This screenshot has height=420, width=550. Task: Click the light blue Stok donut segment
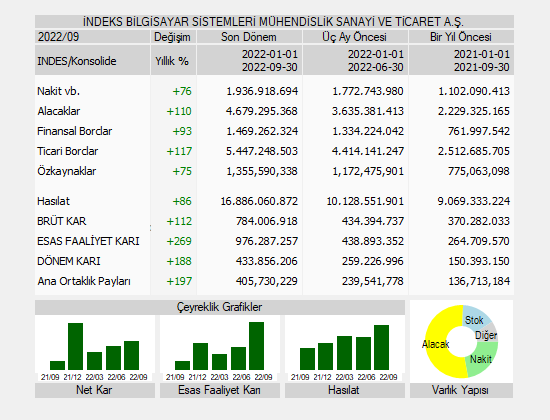coord(474,319)
